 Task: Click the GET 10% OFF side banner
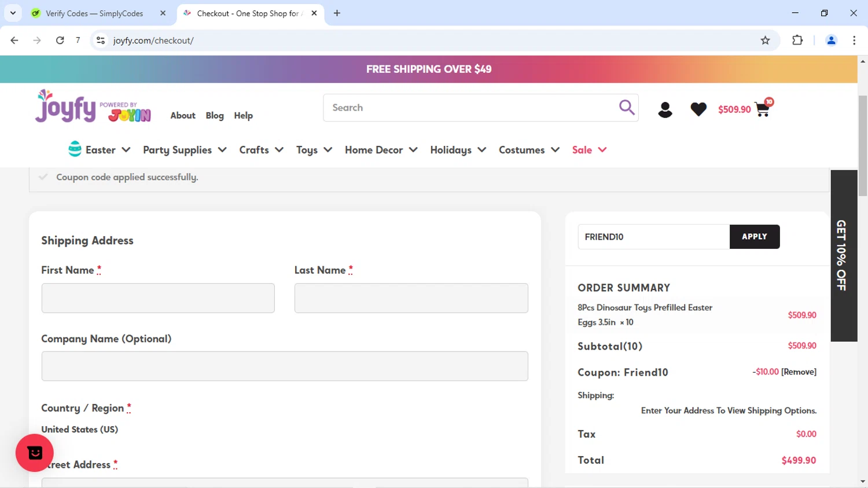tap(844, 255)
